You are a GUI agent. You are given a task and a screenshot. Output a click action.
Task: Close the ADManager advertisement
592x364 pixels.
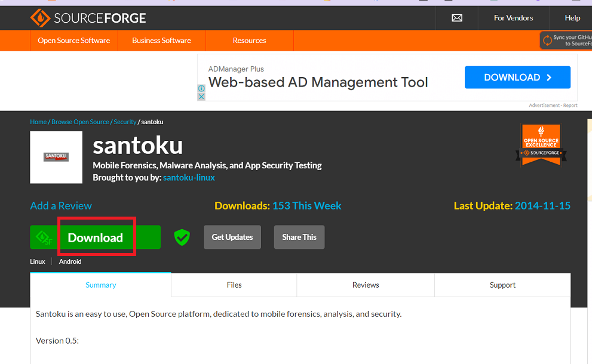pos(201,97)
